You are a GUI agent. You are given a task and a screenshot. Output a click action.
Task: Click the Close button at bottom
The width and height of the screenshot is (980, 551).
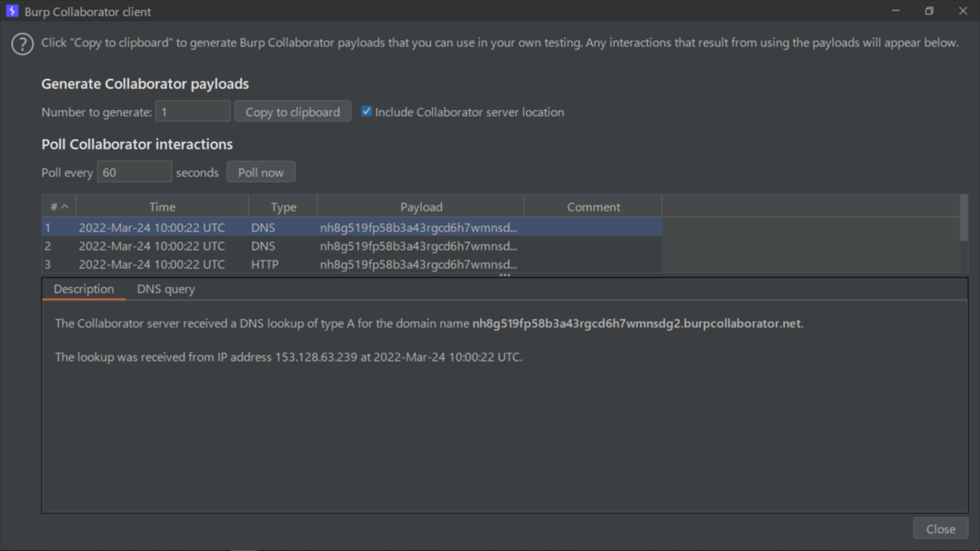pos(941,529)
